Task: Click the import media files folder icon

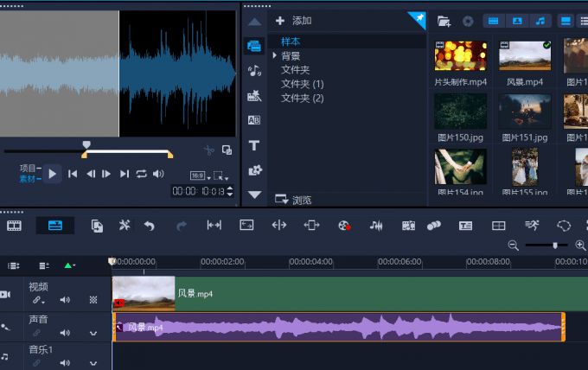Action: click(x=444, y=21)
